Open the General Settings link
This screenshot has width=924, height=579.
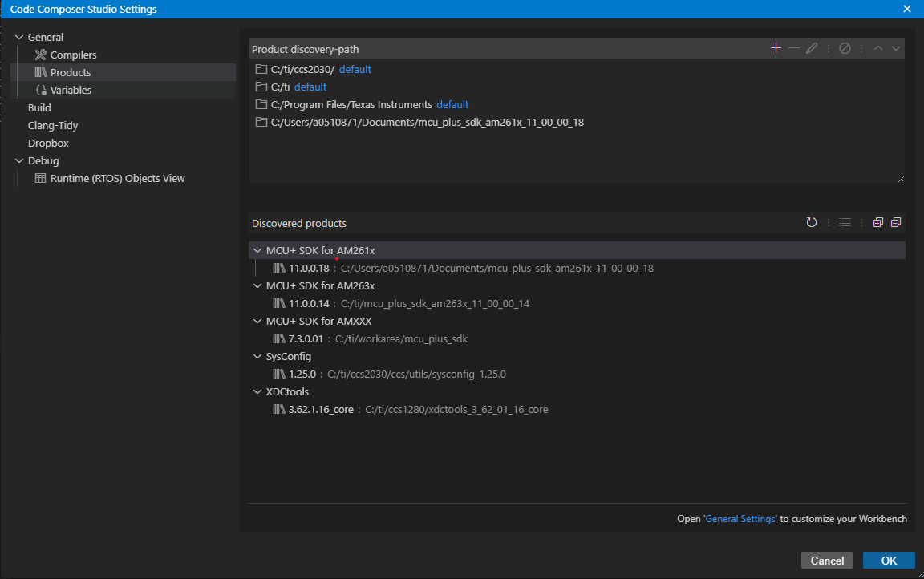click(x=740, y=519)
